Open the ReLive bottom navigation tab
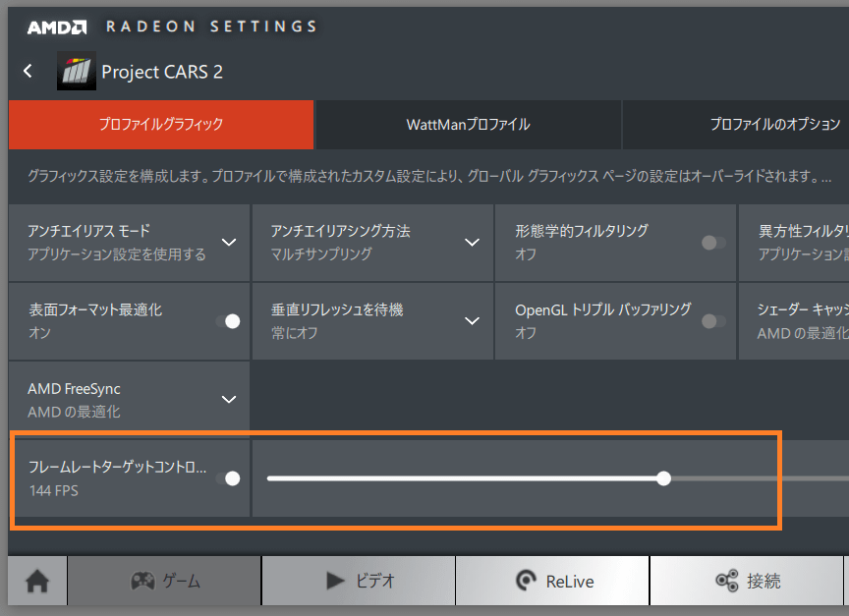 553,581
